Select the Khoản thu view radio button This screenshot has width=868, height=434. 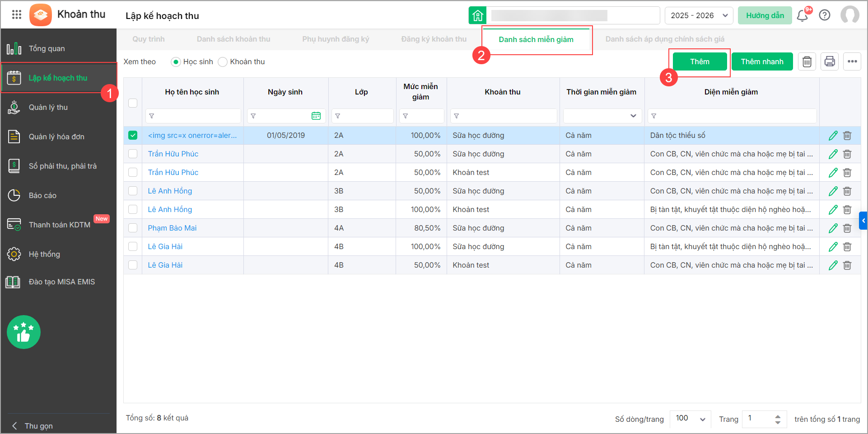(223, 62)
